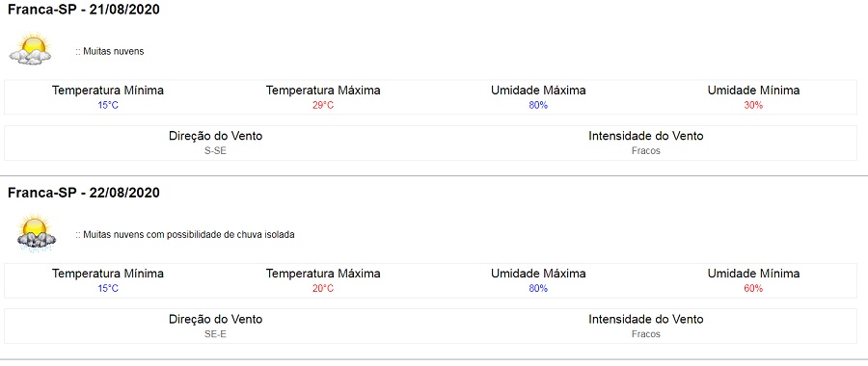This screenshot has width=868, height=366.
Task: Click Temperatura Mínima label for 21/08
Action: (x=108, y=91)
